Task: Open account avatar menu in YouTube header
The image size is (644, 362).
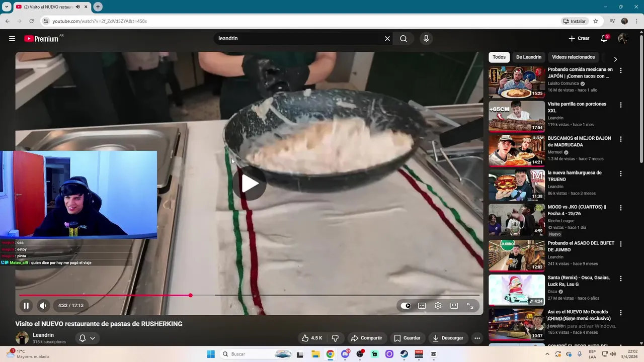Action: (623, 38)
